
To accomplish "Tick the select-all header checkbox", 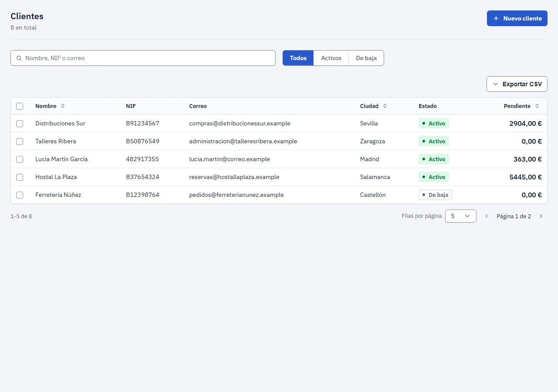I will [x=20, y=106].
